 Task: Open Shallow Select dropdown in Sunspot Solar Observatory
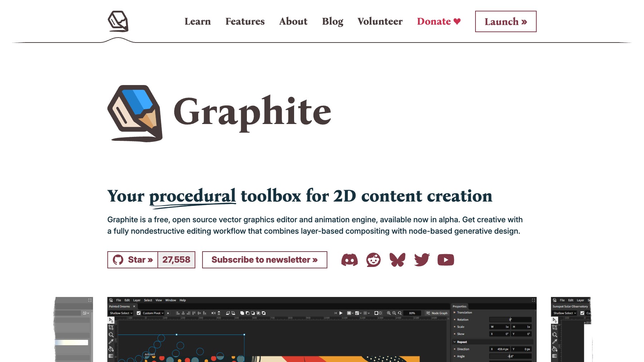tap(565, 313)
